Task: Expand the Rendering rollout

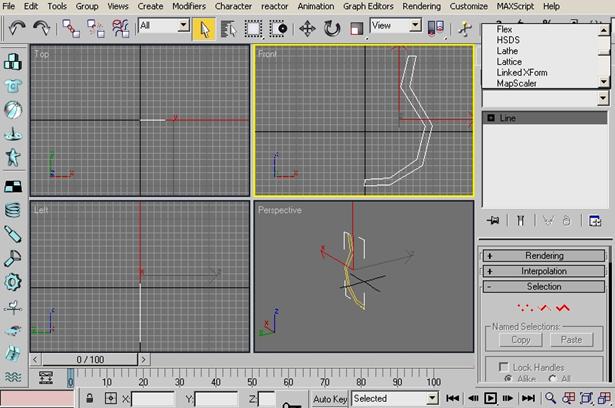Action: [543, 256]
